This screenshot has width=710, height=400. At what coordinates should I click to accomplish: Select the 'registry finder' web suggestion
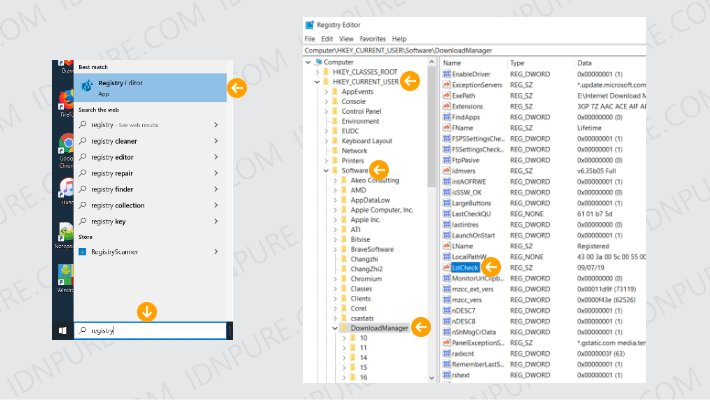[x=112, y=189]
